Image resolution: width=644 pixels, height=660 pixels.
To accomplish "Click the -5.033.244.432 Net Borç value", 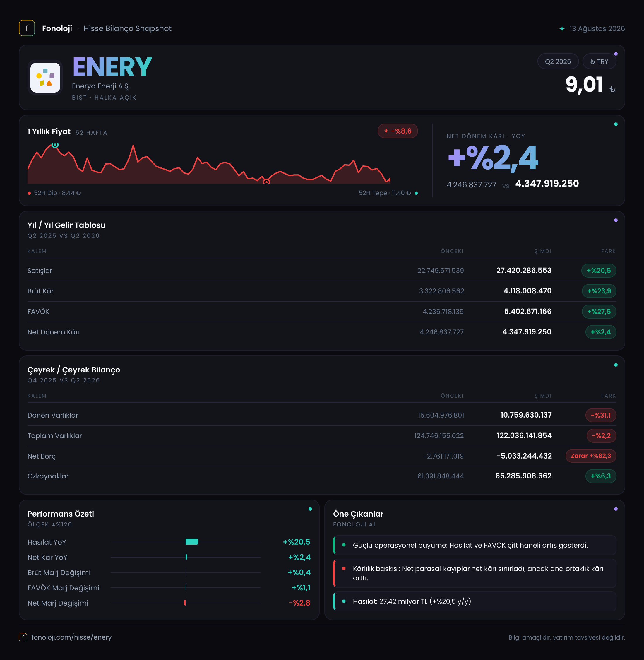I will pyautogui.click(x=524, y=456).
